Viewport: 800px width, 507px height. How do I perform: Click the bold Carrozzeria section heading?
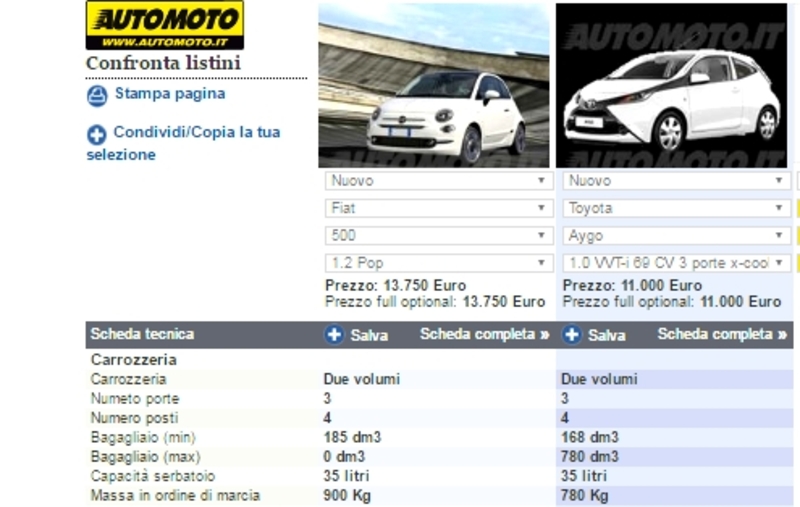(134, 360)
